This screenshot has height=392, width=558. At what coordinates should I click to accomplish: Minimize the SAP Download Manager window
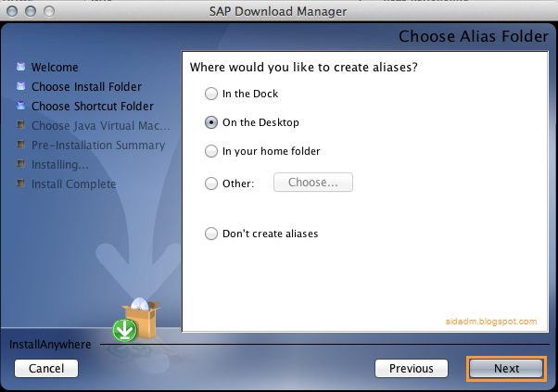tap(31, 11)
